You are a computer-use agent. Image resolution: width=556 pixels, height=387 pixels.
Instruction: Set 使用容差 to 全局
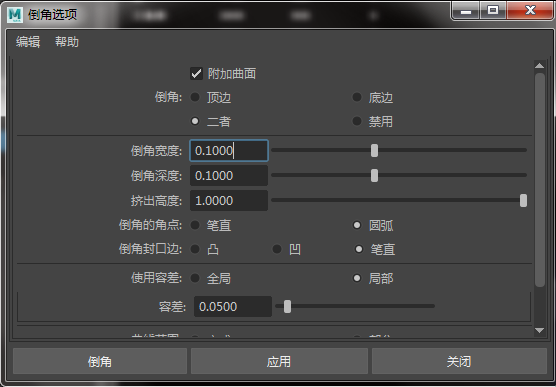(x=195, y=278)
